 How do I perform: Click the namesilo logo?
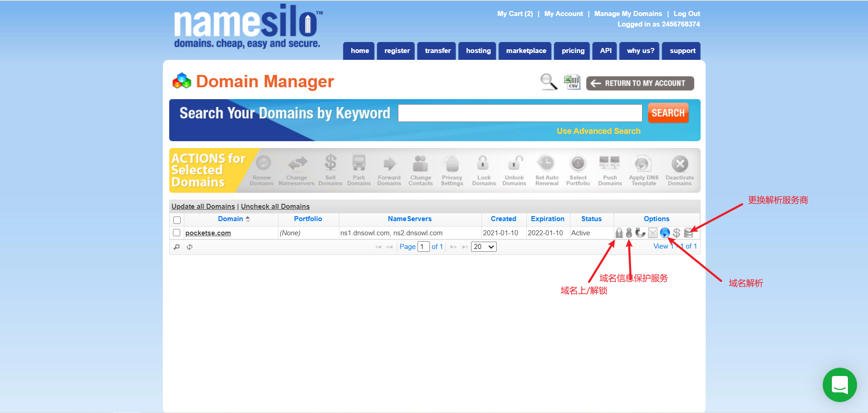248,26
